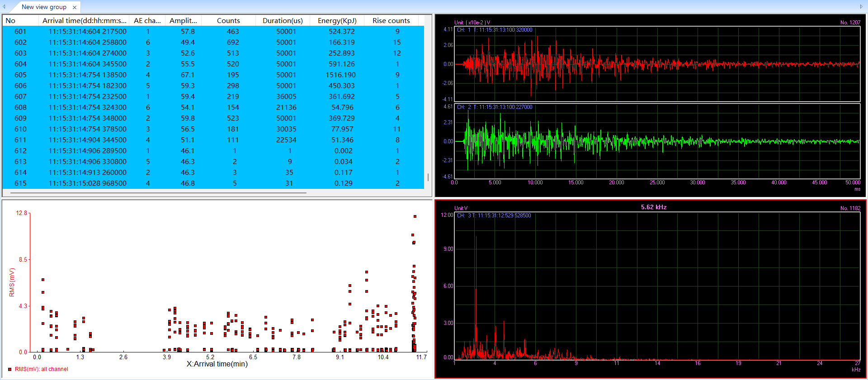
Task: Sort by the No column header
Action: (x=20, y=20)
